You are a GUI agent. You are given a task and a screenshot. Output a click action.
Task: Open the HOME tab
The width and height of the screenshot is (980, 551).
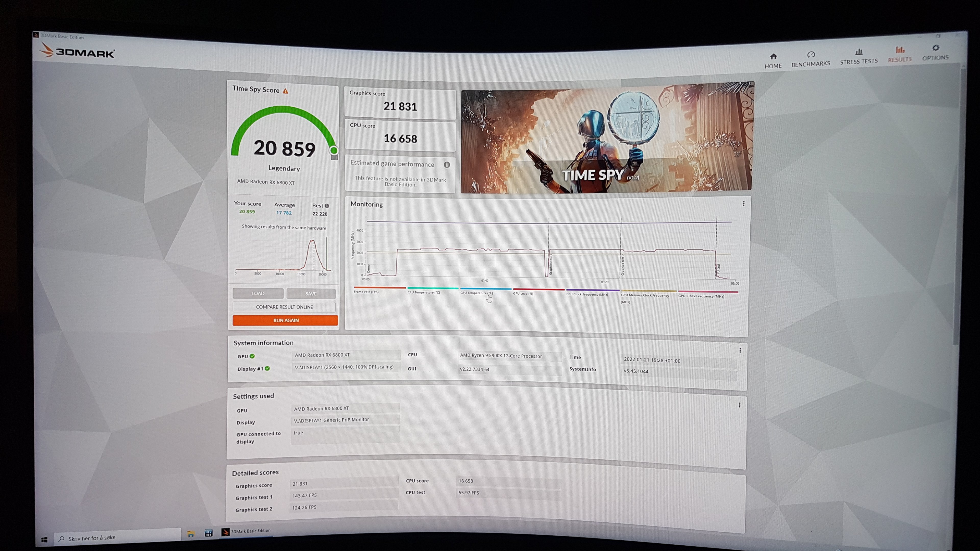(x=773, y=61)
